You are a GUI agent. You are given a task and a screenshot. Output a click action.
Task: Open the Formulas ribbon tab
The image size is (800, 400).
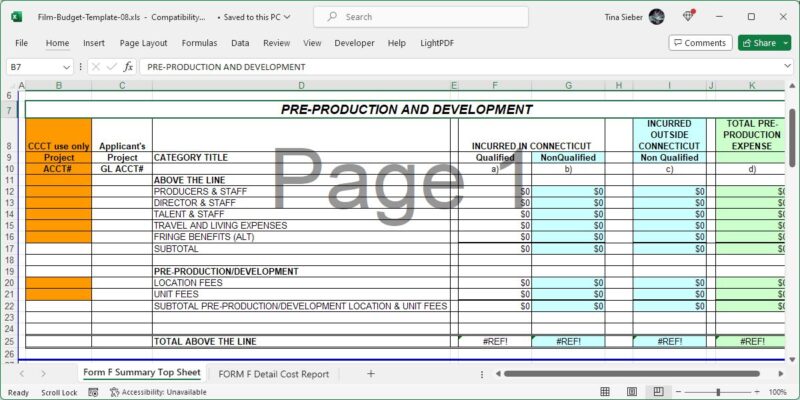tap(199, 43)
